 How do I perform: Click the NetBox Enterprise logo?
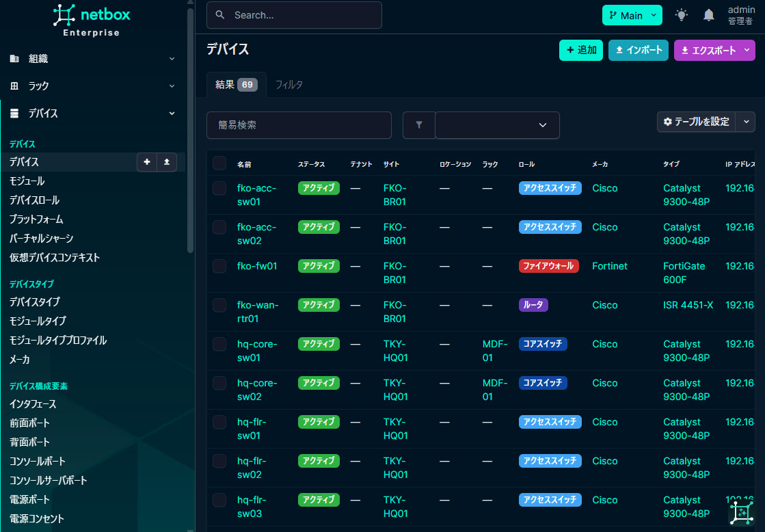point(92,21)
